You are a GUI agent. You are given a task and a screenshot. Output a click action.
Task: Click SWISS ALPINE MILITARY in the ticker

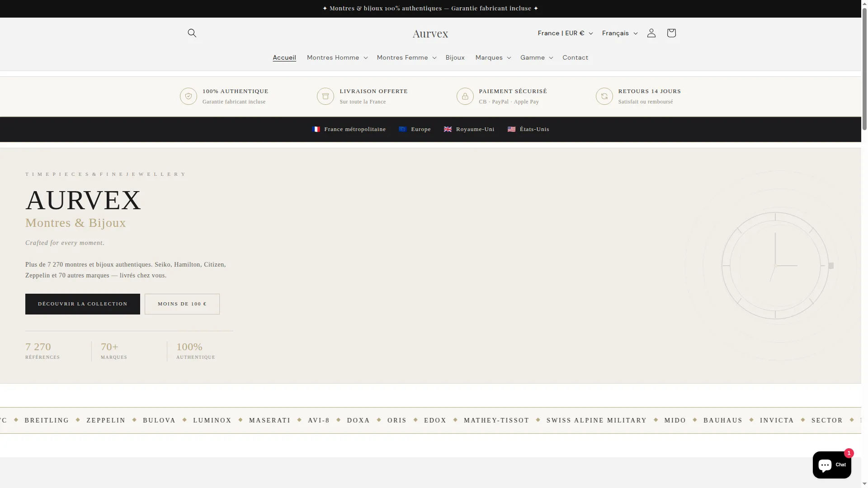[x=596, y=420]
